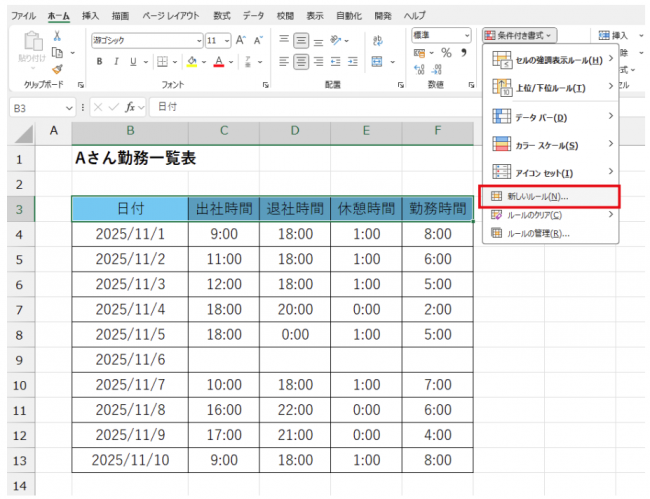
Task: Expand the number format dropdown showing 標準
Action: 467,35
